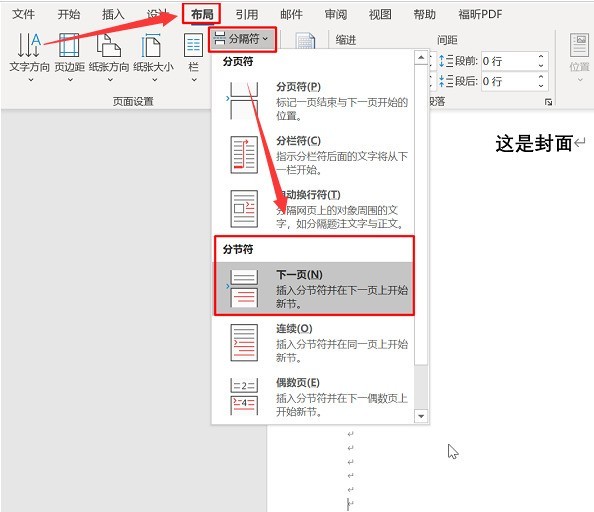Increase 段前 spacing with up arrow

click(x=541, y=56)
